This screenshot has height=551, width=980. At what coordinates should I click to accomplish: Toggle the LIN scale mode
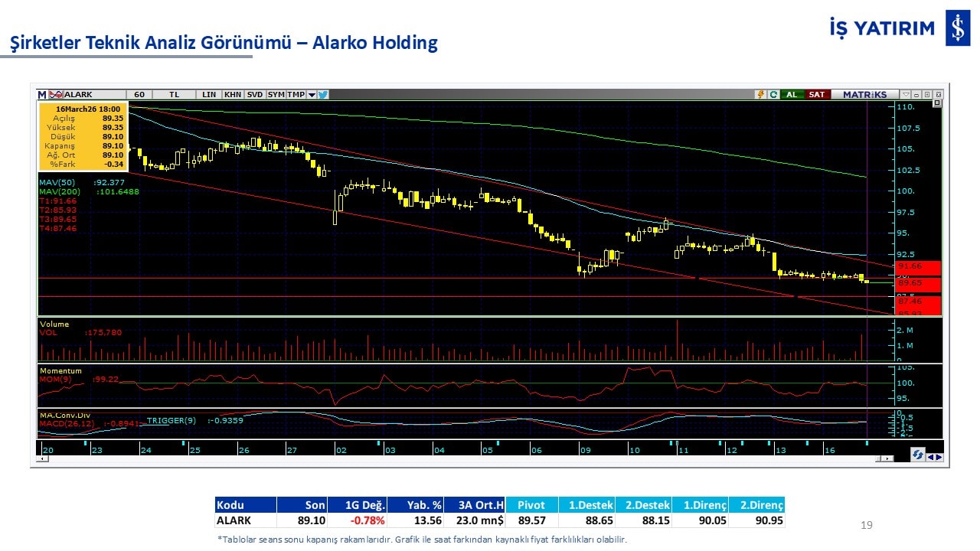pos(209,95)
